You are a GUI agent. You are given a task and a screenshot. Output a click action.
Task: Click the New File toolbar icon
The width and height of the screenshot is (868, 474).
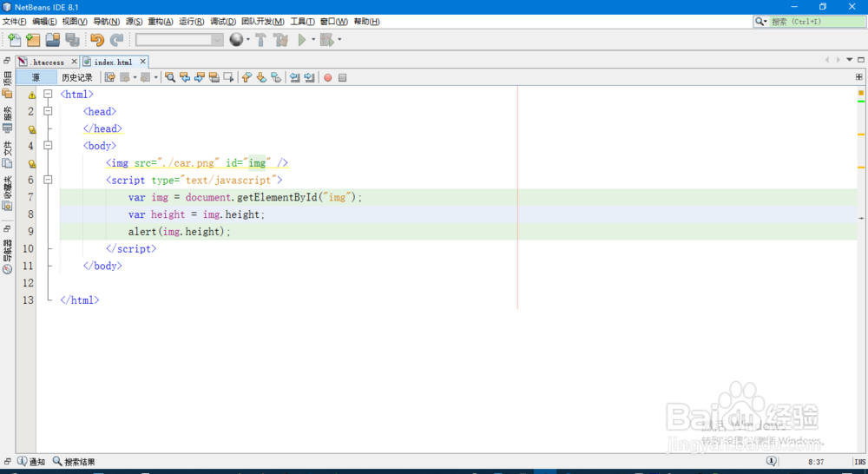click(x=14, y=40)
